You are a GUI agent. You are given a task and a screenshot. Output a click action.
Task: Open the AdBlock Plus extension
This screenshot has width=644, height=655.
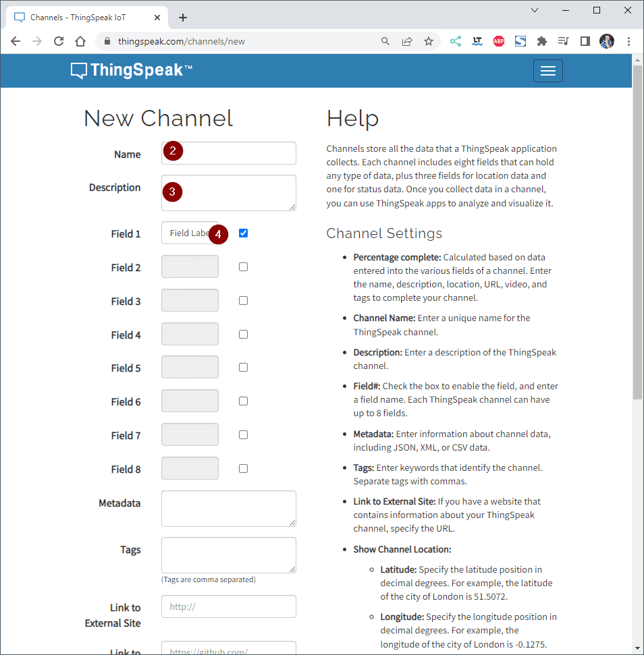point(499,41)
